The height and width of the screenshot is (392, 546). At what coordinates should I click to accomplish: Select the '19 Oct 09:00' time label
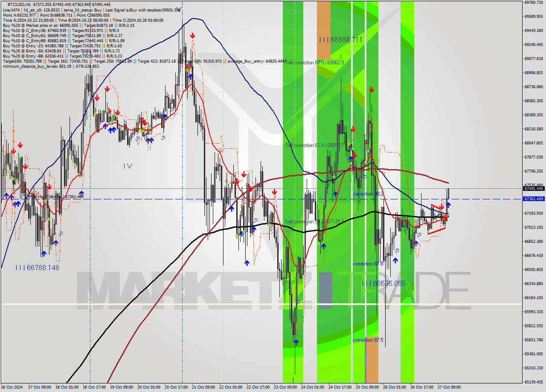pos(121,387)
